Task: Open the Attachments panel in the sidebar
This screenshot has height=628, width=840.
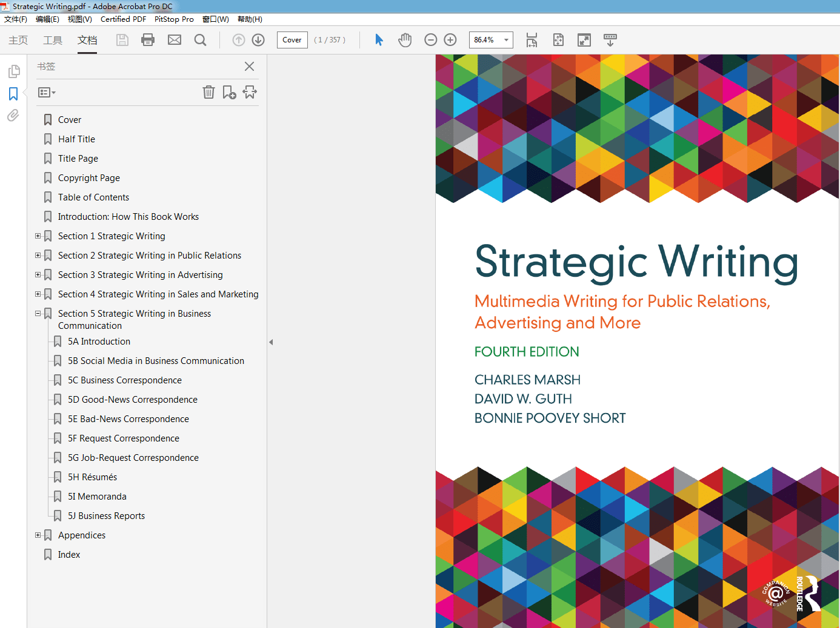Action: coord(13,115)
